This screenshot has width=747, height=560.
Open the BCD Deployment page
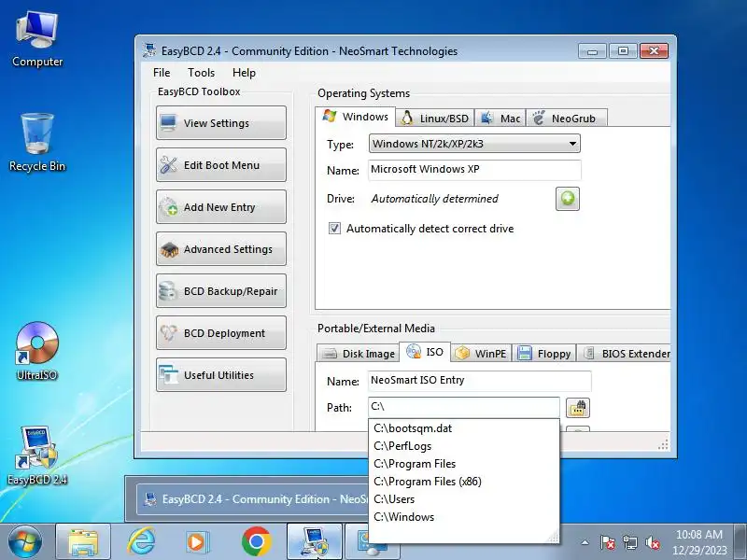pyautogui.click(x=221, y=332)
